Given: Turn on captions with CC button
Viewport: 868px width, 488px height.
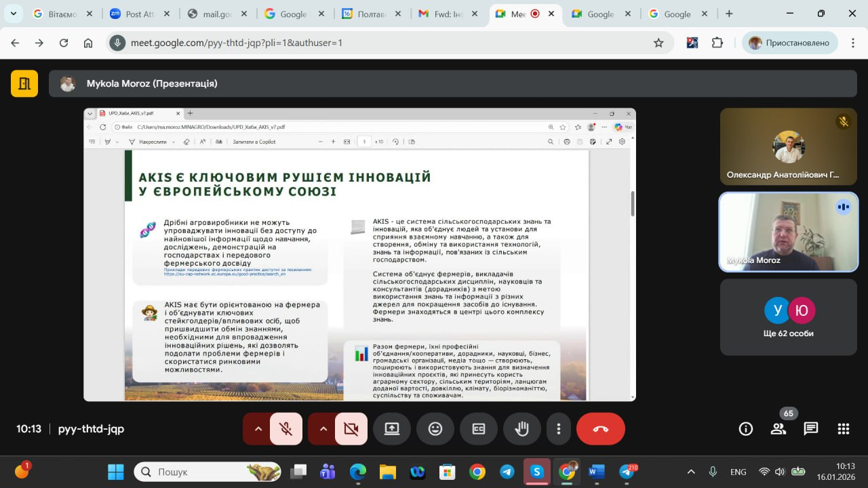Looking at the screenshot, I should tap(479, 428).
